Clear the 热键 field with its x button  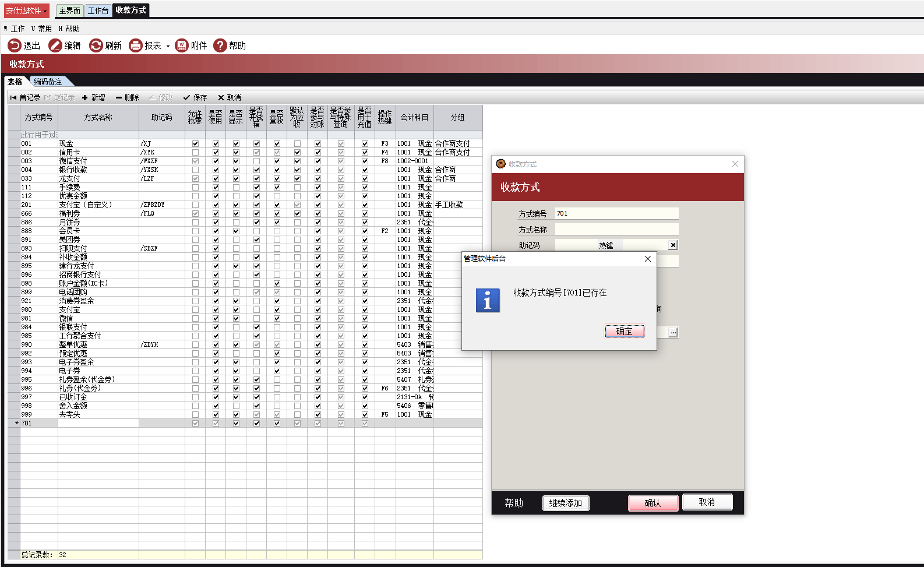pos(673,245)
